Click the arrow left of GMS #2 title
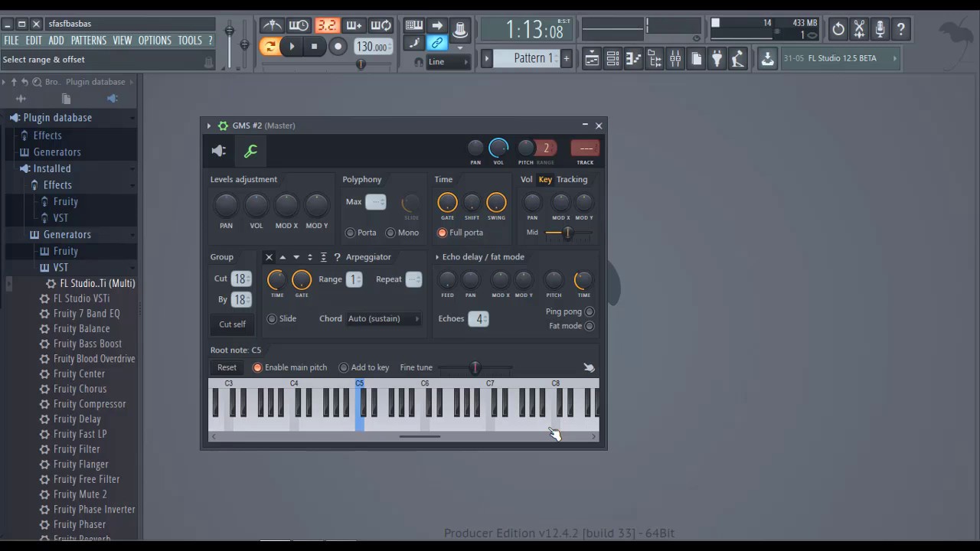This screenshot has height=551, width=980. point(209,126)
